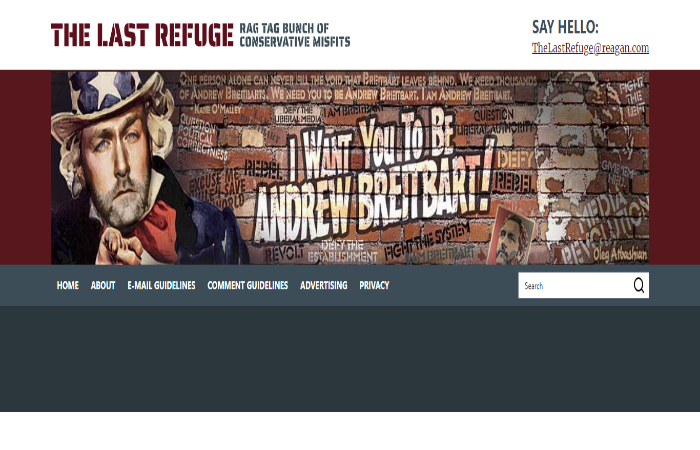Open E-Mail Guidelines in navigation bar
The image size is (700, 450).
[161, 285]
